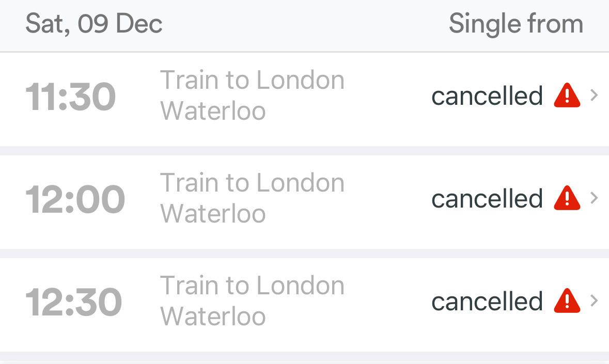The height and width of the screenshot is (364, 609).
Task: Click the 'Sat, 09 Dec' date header
Action: pyautogui.click(x=94, y=24)
